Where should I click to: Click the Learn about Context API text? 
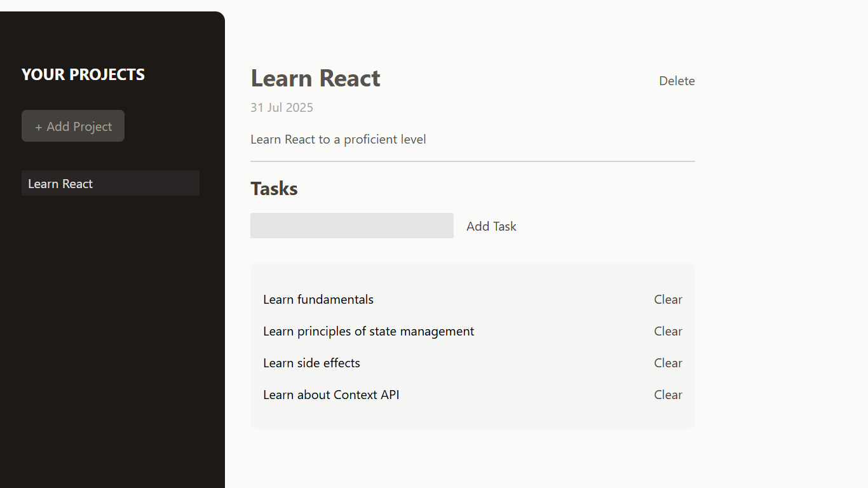(x=330, y=395)
